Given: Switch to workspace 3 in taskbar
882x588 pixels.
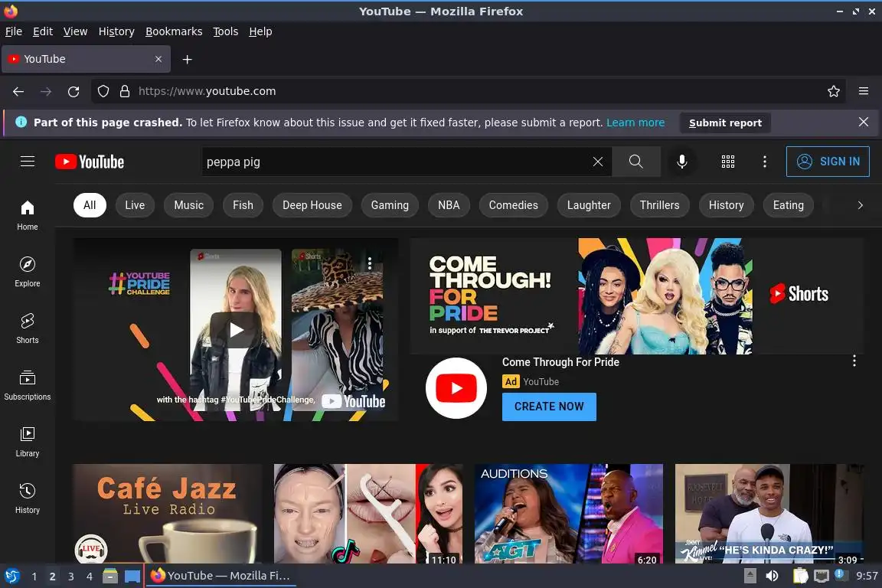Looking at the screenshot, I should (71, 577).
